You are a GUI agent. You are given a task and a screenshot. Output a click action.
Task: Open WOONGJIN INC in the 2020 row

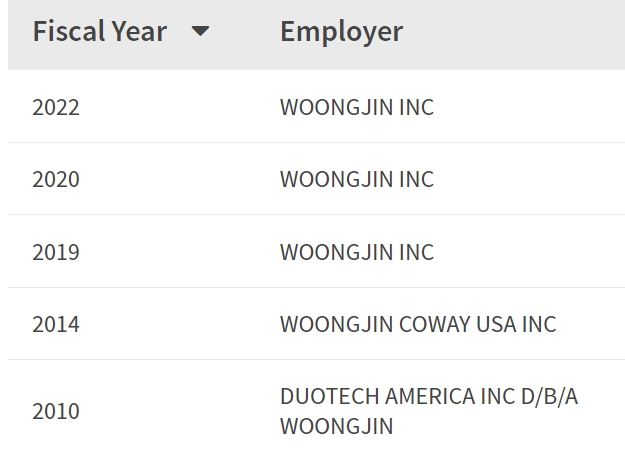point(357,179)
